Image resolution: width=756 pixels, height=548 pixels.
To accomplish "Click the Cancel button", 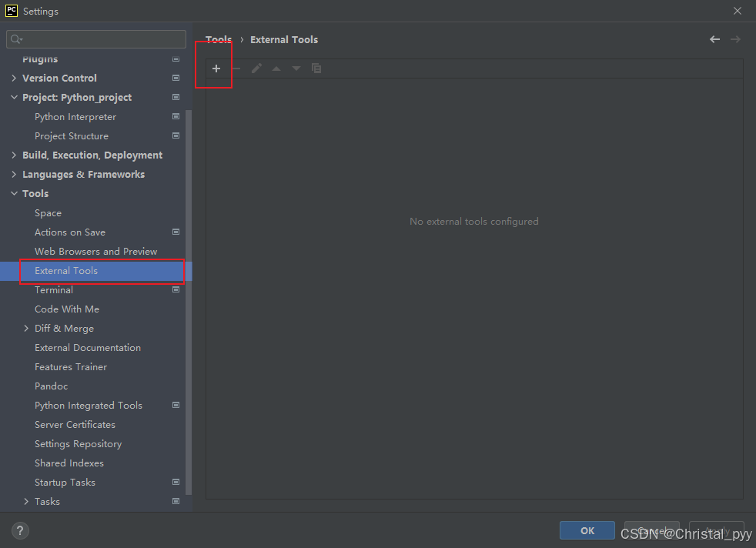I will coord(652,530).
